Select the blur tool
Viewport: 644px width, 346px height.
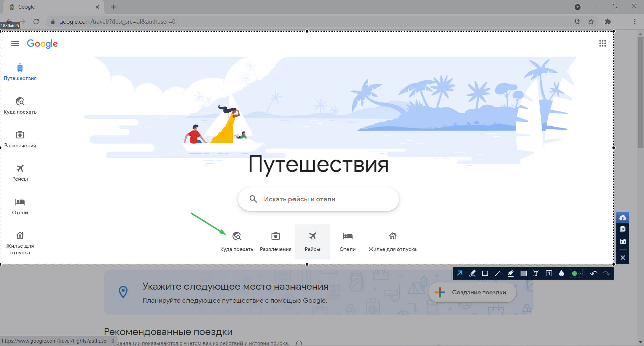[561, 273]
